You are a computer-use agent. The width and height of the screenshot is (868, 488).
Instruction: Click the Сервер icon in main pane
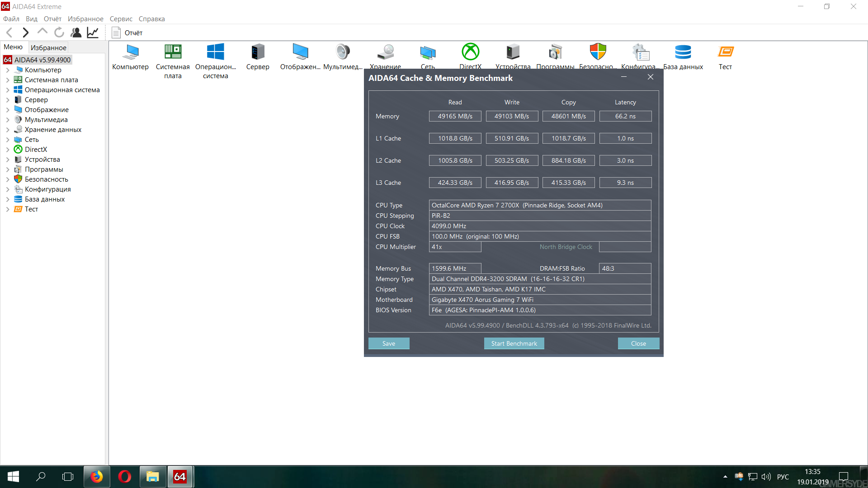pyautogui.click(x=258, y=57)
